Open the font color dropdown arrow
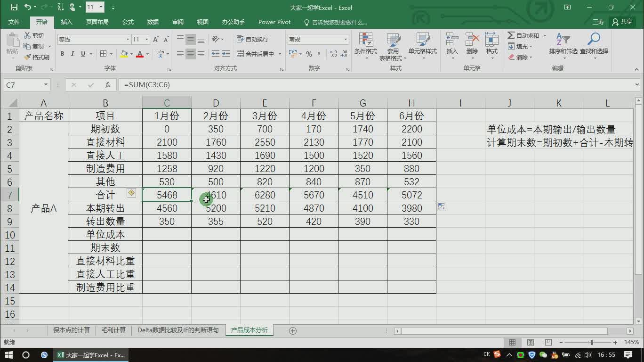The width and height of the screenshot is (644, 362). tap(147, 54)
